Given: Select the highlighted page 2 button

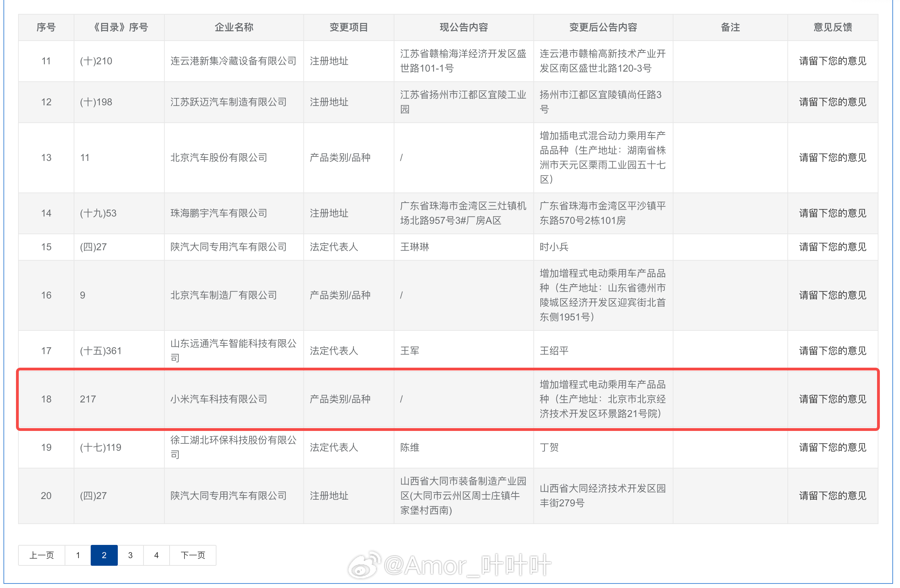Looking at the screenshot, I should point(104,555).
